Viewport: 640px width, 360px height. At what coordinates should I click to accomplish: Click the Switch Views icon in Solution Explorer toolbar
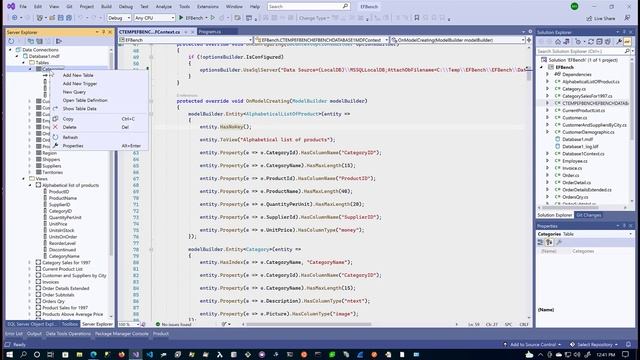tap(567, 42)
